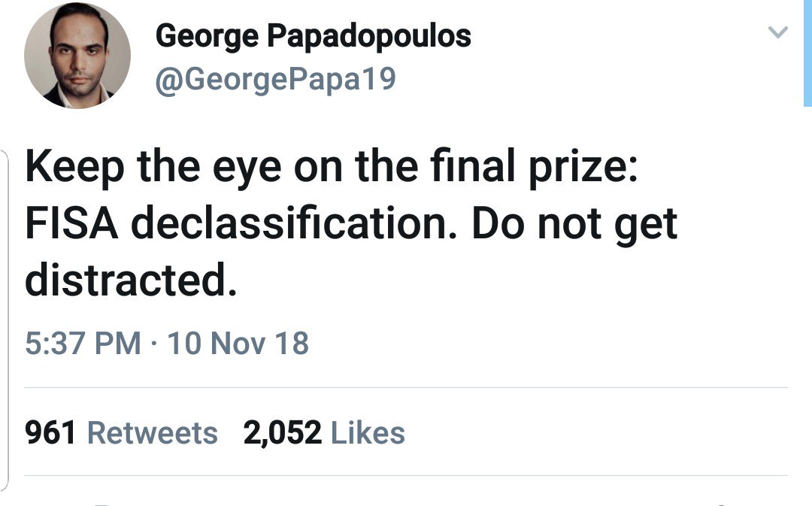Click the 10 Nov 18 date

coord(238,343)
